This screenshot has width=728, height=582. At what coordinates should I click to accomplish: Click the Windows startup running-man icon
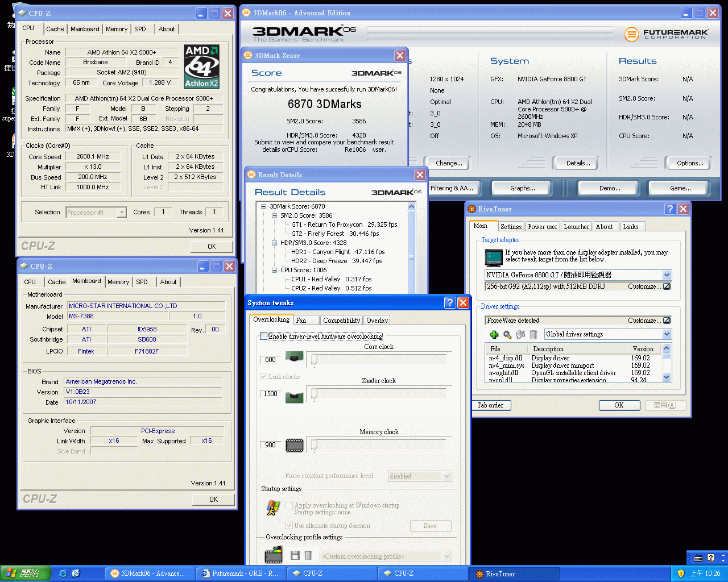pyautogui.click(x=273, y=508)
